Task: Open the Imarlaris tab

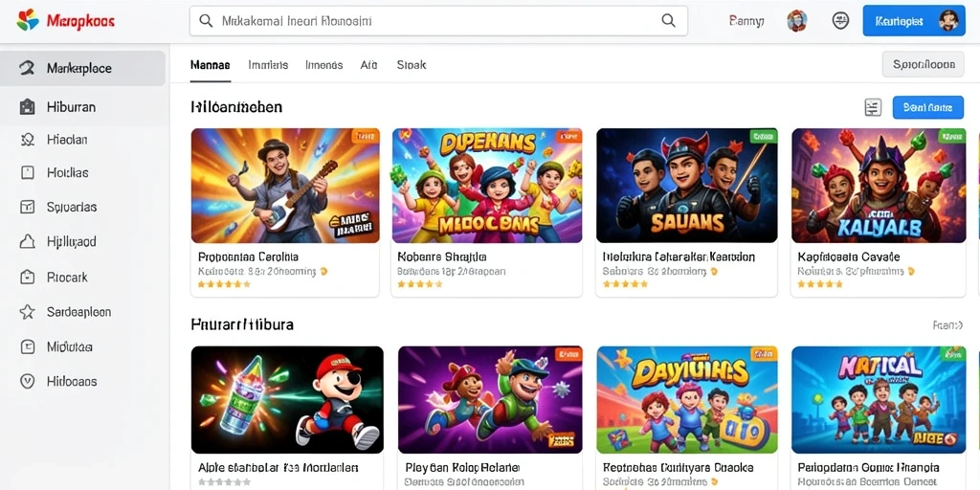Action: coord(268,64)
